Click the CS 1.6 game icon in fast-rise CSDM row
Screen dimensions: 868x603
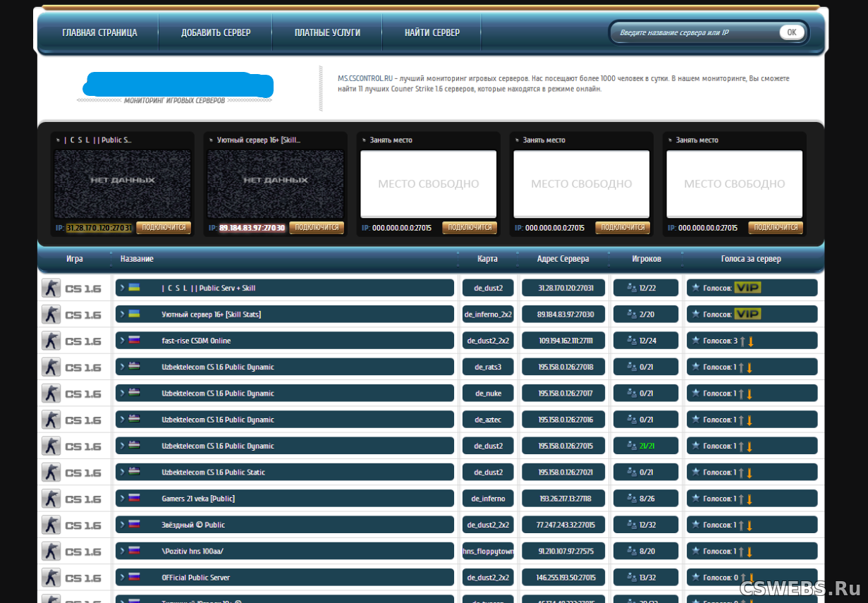click(51, 341)
